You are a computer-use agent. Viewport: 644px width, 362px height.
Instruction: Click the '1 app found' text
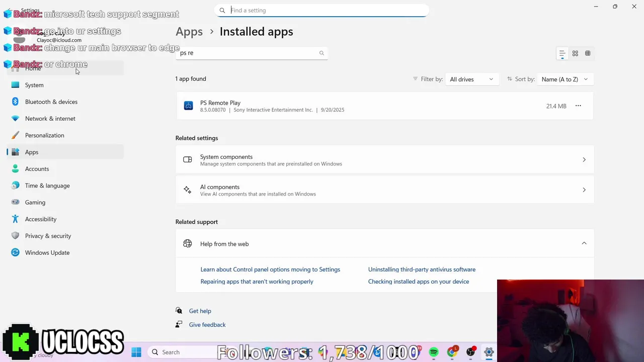click(191, 79)
